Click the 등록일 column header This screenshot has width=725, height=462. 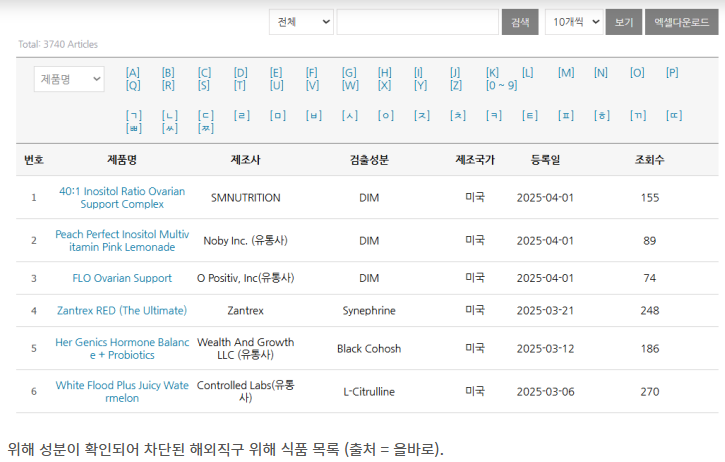point(545,160)
